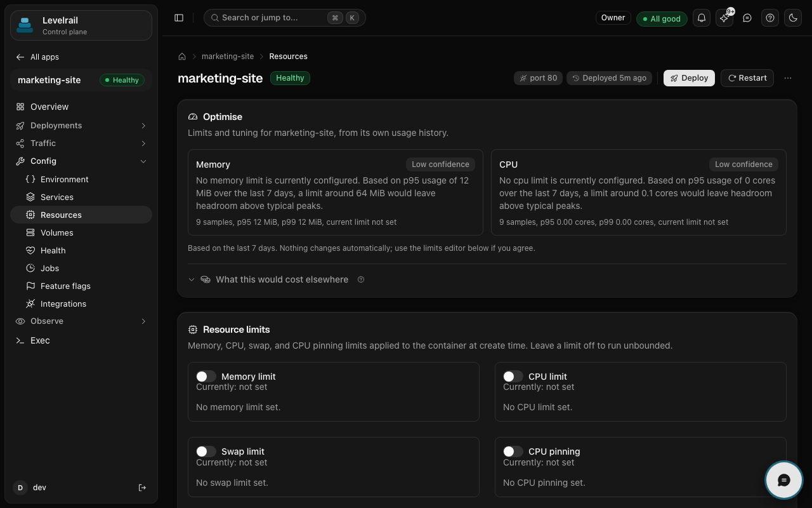Open Feature flags page
This screenshot has height=508, width=812.
click(x=81, y=286)
